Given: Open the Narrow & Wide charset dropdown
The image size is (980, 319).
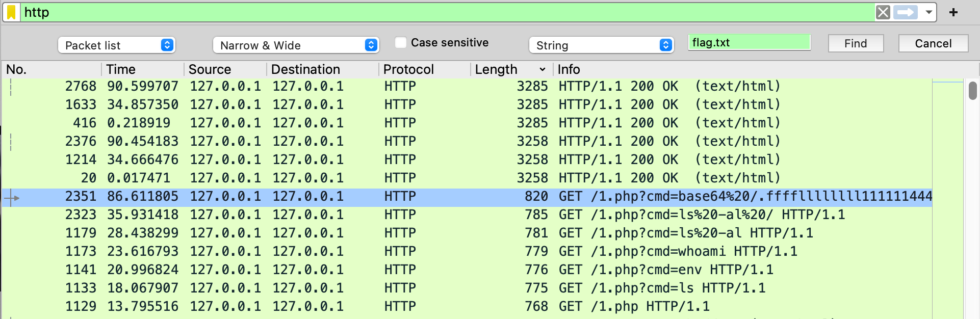Looking at the screenshot, I should (x=296, y=45).
